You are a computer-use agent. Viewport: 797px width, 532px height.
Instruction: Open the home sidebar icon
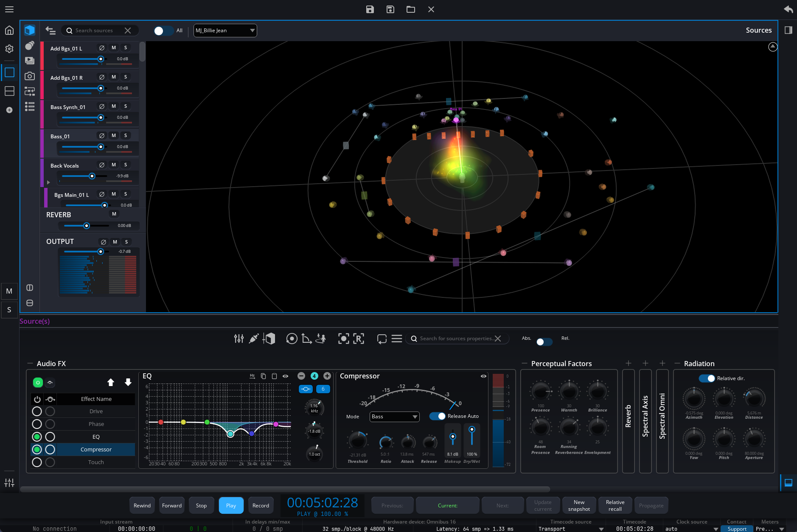pyautogui.click(x=9, y=30)
